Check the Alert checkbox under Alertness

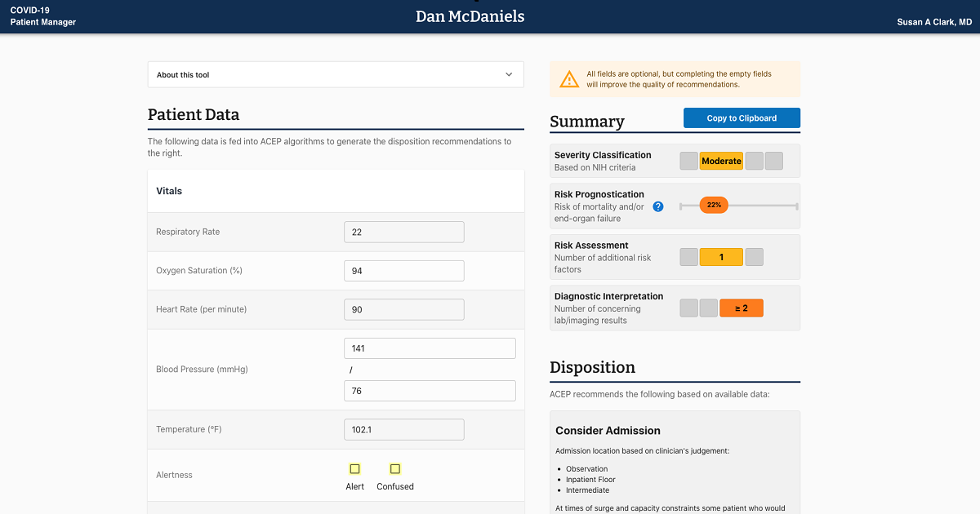click(x=354, y=469)
